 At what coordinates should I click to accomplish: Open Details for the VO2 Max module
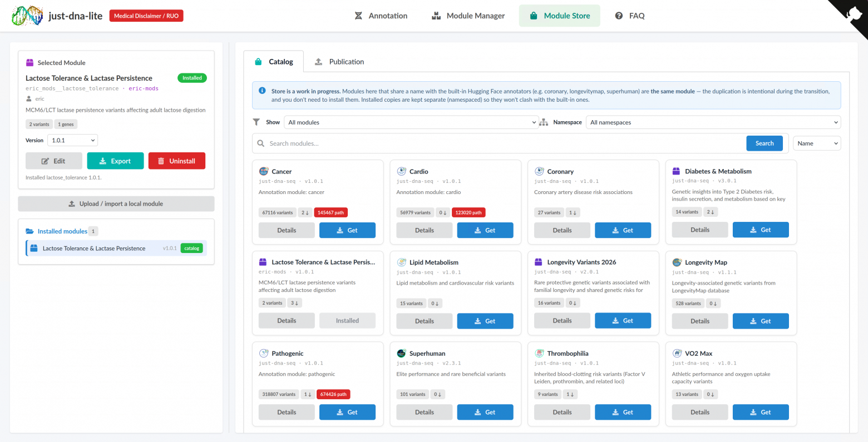pos(700,412)
